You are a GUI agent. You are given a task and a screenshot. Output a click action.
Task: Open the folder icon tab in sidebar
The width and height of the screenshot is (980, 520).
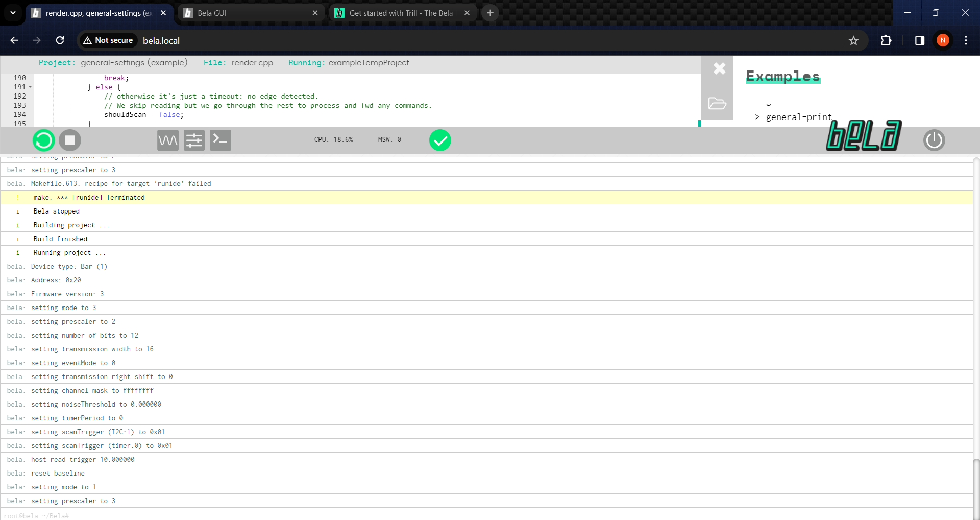pos(717,104)
